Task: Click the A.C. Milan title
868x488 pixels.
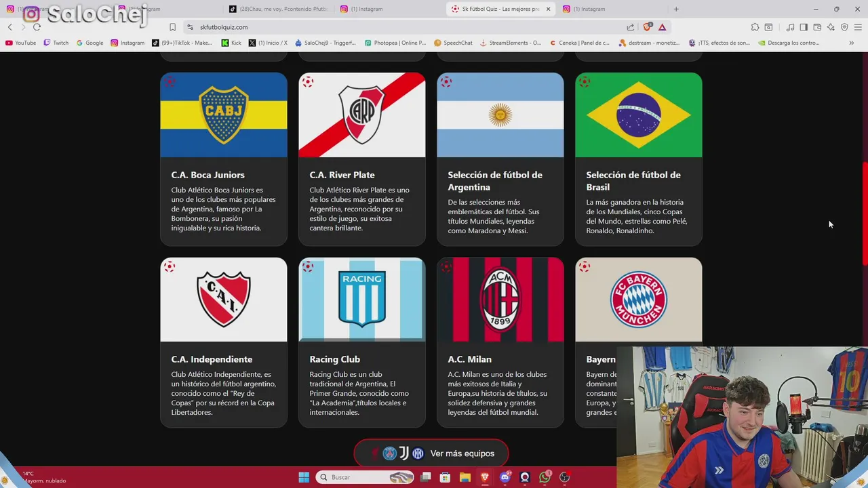Action: pyautogui.click(x=469, y=359)
